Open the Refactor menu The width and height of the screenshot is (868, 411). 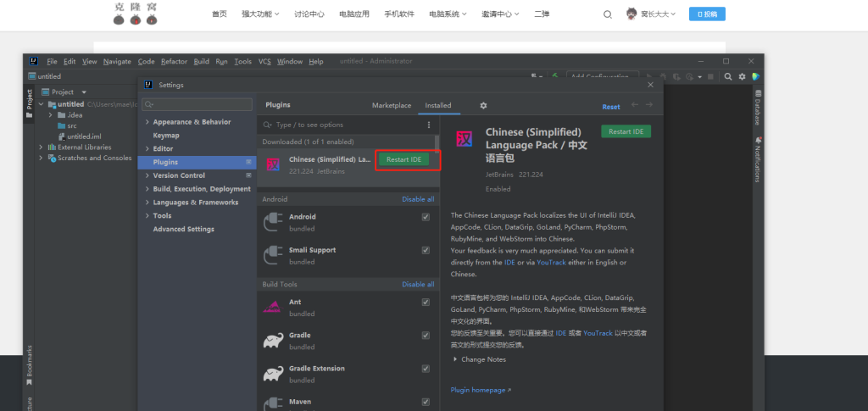[175, 61]
